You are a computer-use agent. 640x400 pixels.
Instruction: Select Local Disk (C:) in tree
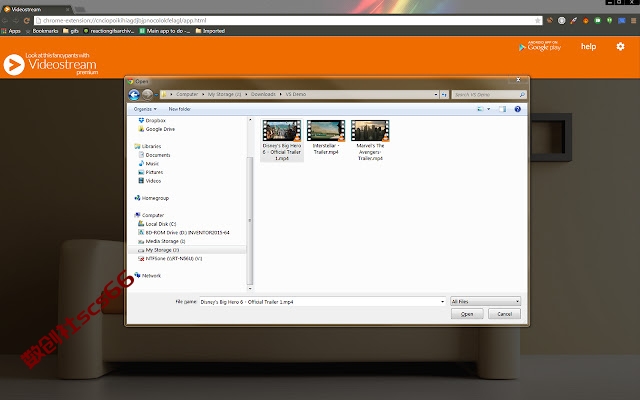pyautogui.click(x=160, y=224)
